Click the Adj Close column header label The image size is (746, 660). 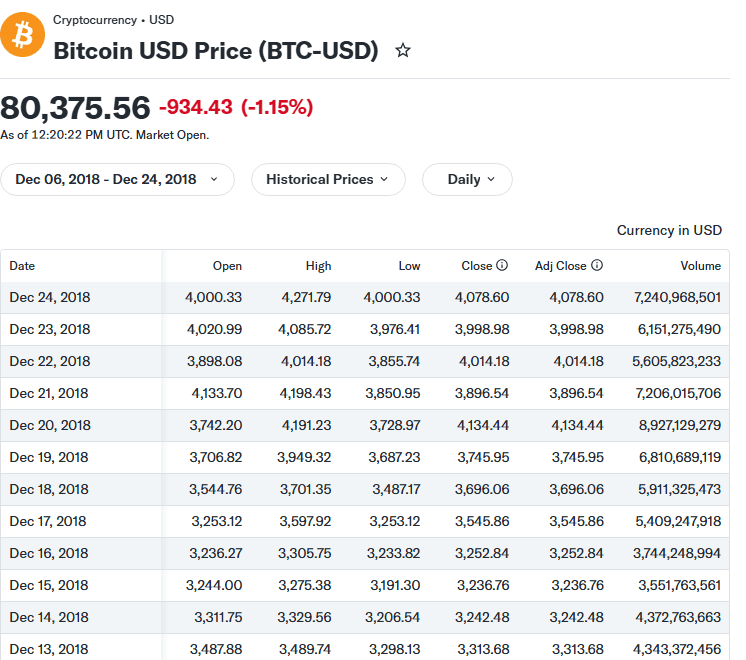[x=560, y=266]
